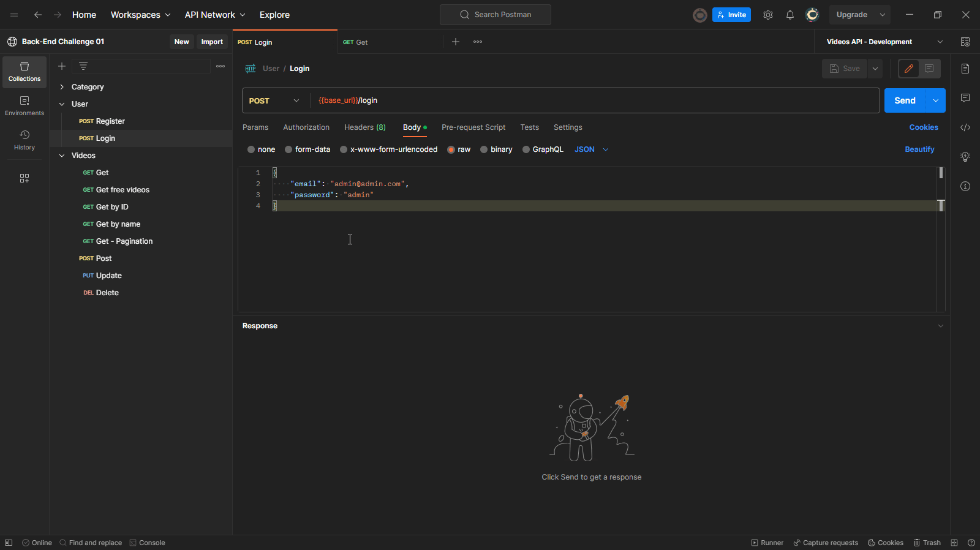Image resolution: width=980 pixels, height=550 pixels.
Task: Click the Invite button
Action: click(x=731, y=15)
